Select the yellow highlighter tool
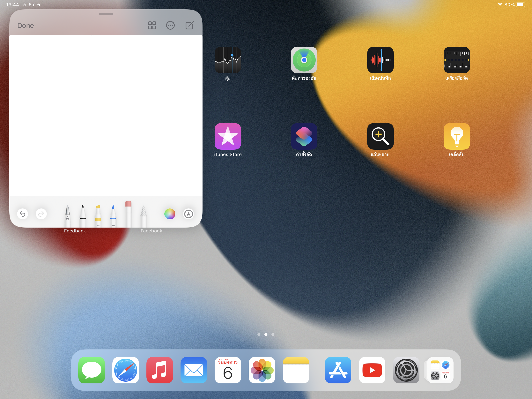This screenshot has width=532, height=399. pos(98,215)
